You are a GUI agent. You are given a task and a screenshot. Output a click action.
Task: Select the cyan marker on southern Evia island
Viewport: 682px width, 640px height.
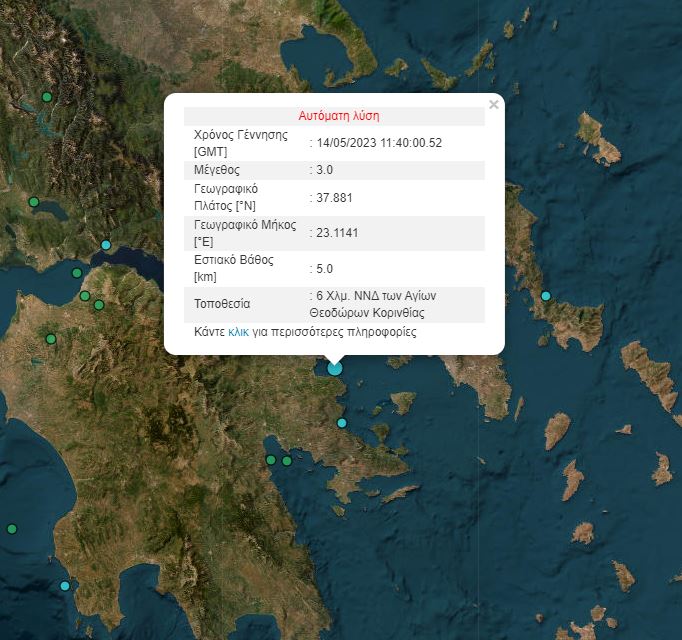545,296
